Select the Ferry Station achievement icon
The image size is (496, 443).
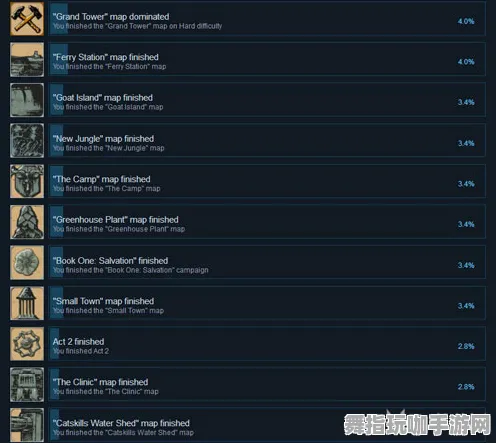[x=27, y=59]
